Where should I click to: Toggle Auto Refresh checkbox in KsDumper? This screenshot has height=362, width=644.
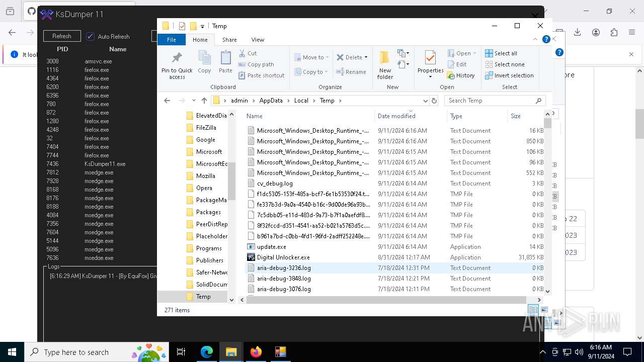click(91, 36)
